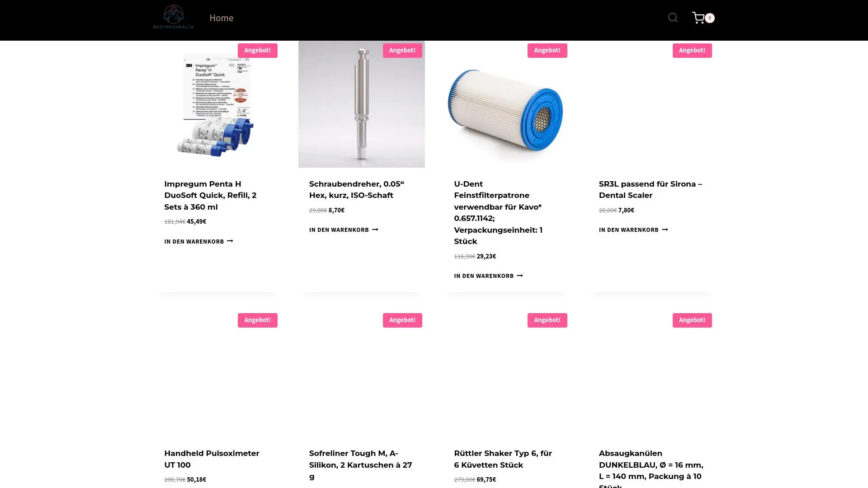The height and width of the screenshot is (488, 868).
Task: Add Impregum Penta H to Warenkorb
Action: coord(198,241)
